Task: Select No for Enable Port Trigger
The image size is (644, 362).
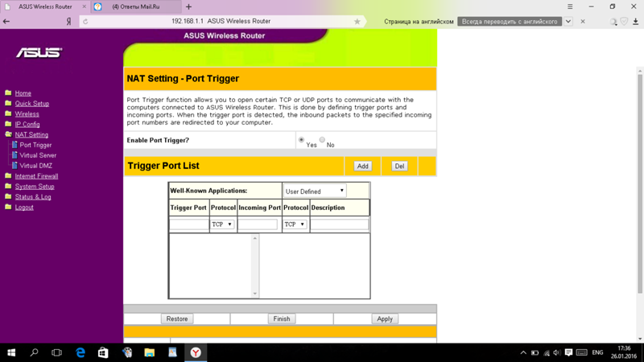Action: pos(322,140)
